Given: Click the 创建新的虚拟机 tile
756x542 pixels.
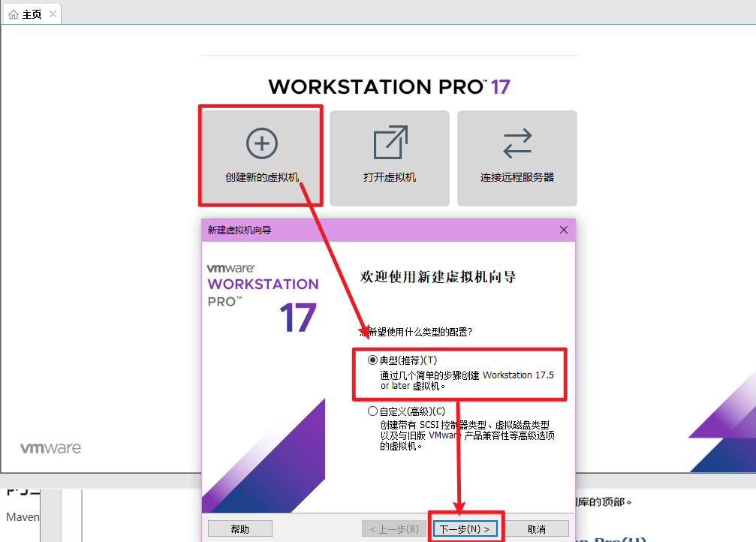Looking at the screenshot, I should pyautogui.click(x=262, y=158).
